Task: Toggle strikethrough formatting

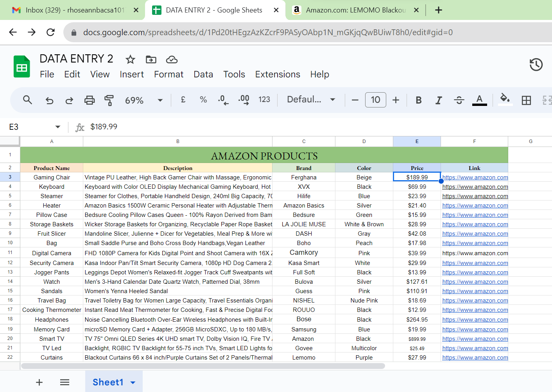Action: point(459,100)
